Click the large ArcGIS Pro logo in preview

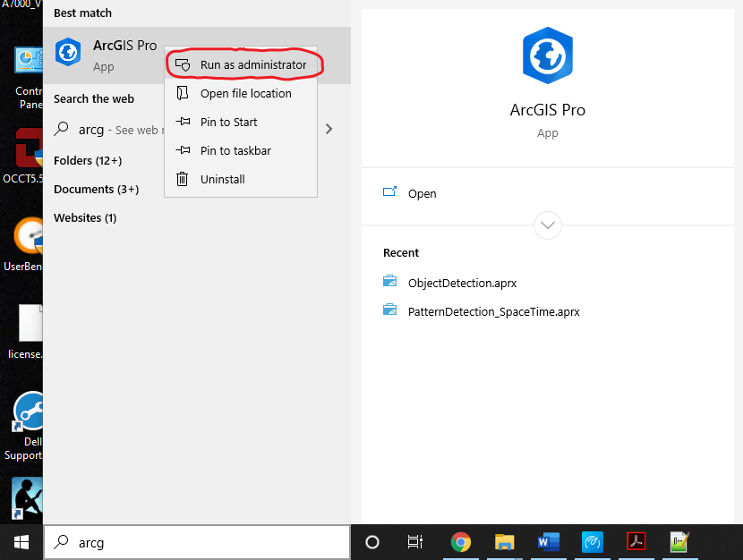tap(547, 55)
